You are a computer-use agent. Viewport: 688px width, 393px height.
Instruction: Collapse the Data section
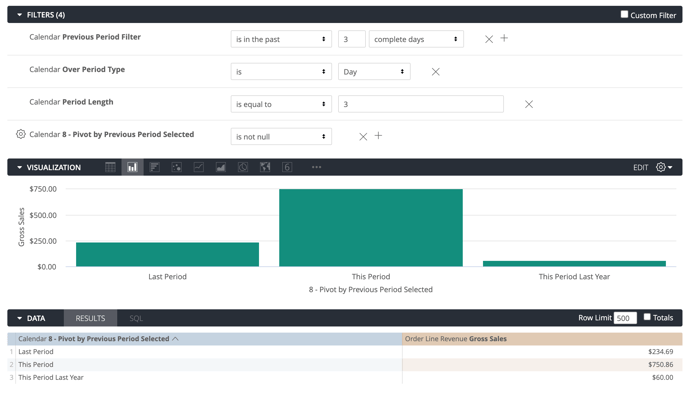pos(19,318)
